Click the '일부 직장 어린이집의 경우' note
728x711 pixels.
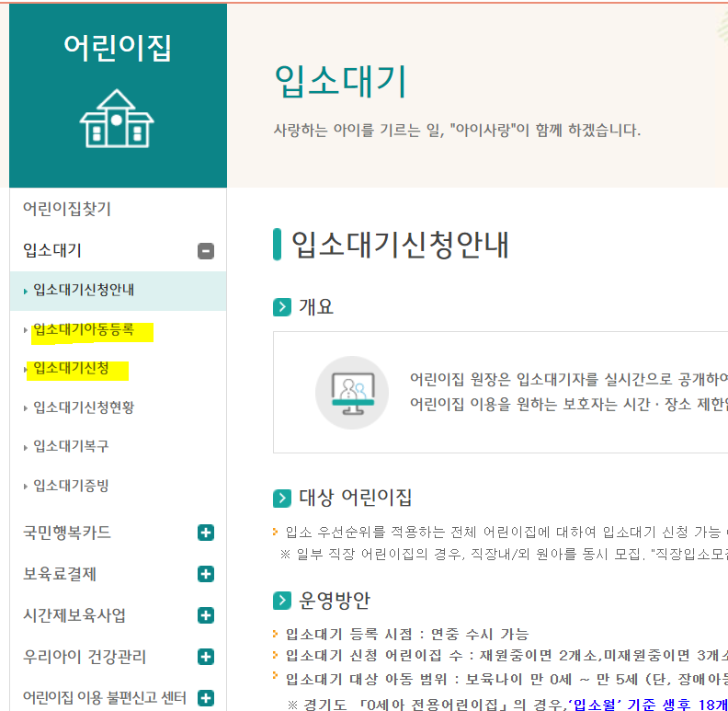click(504, 554)
